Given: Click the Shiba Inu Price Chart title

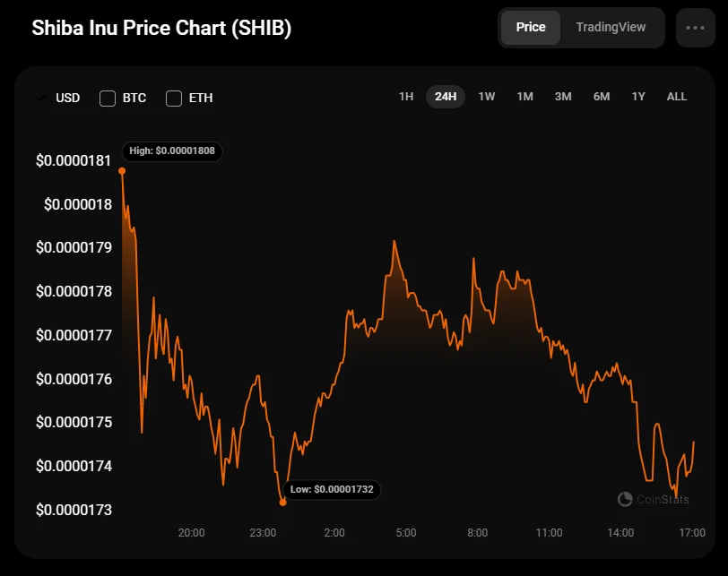Looking at the screenshot, I should [161, 28].
